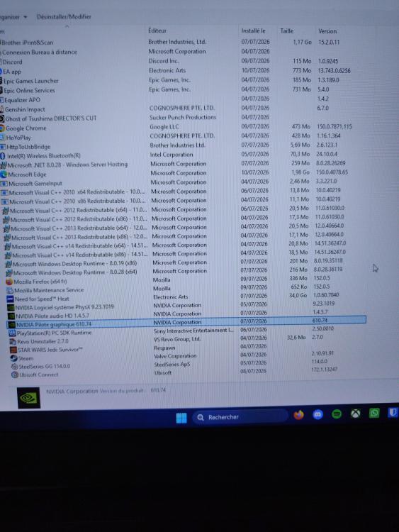Select Equalizer APO entry
Image resolution: width=399 pixels, height=532 pixels.
[22, 100]
